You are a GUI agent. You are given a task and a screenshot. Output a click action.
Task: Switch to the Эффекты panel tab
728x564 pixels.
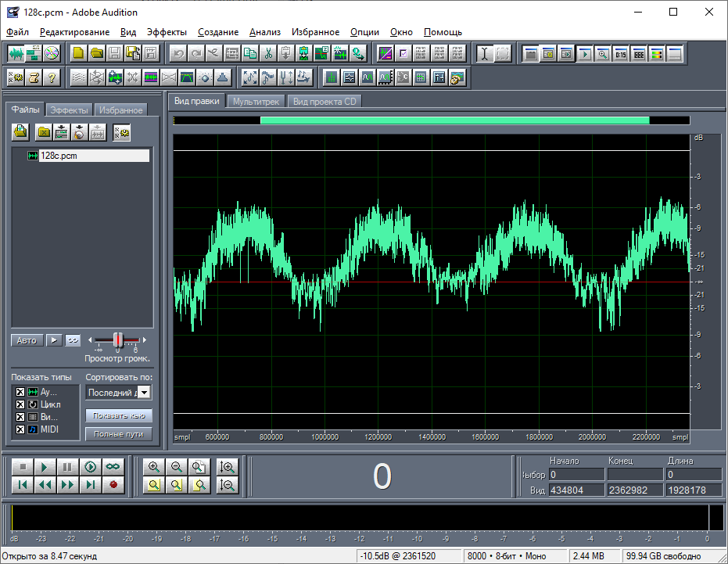tap(69, 110)
